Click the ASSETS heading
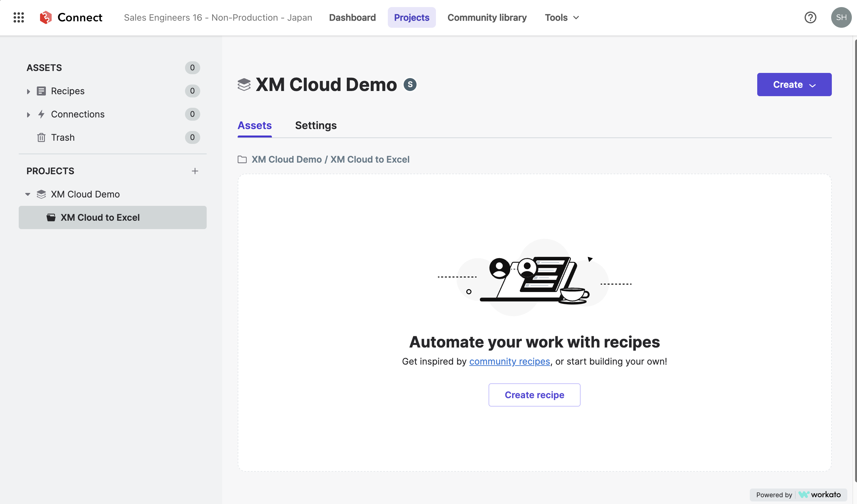 (x=44, y=68)
